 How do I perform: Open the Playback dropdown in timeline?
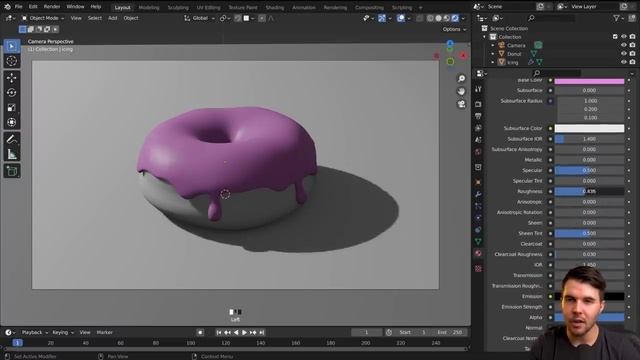click(34, 332)
